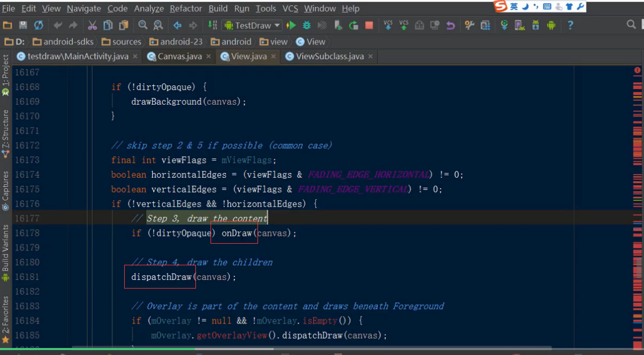Click the red error indicator atop gutter
Viewport: 644px width, 355px height.
pyautogui.click(x=638, y=71)
